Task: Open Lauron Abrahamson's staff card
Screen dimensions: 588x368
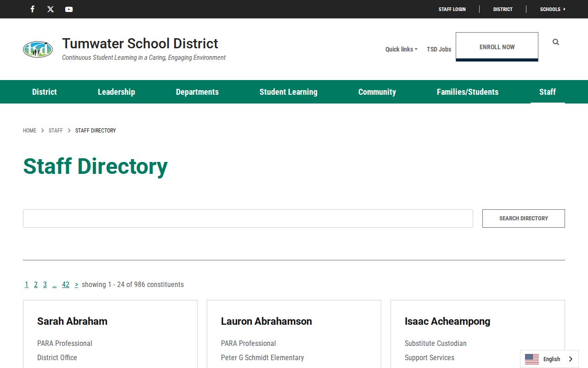Action: 266,321
